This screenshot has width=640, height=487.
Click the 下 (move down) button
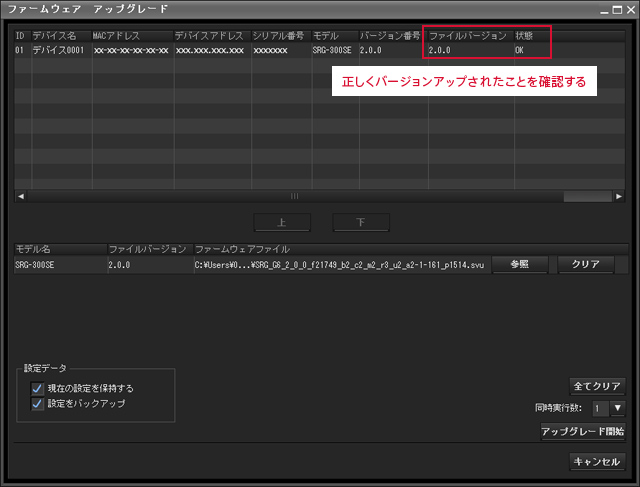360,222
